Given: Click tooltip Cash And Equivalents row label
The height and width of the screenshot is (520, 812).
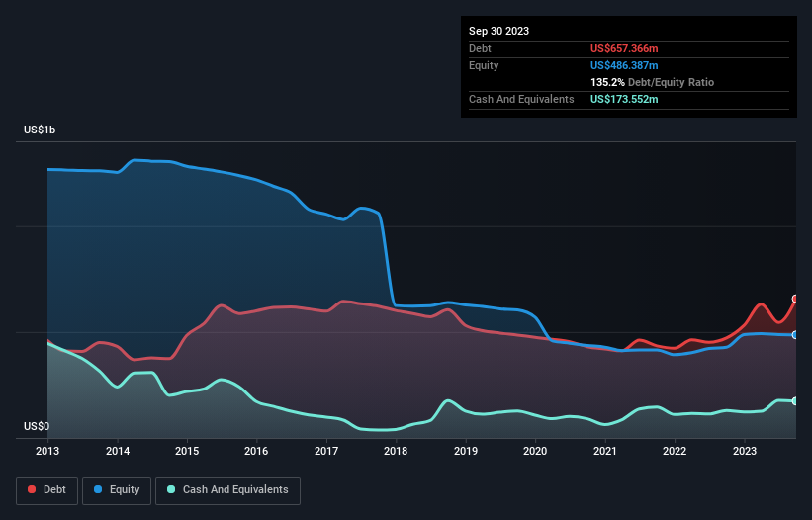Looking at the screenshot, I should point(521,99).
